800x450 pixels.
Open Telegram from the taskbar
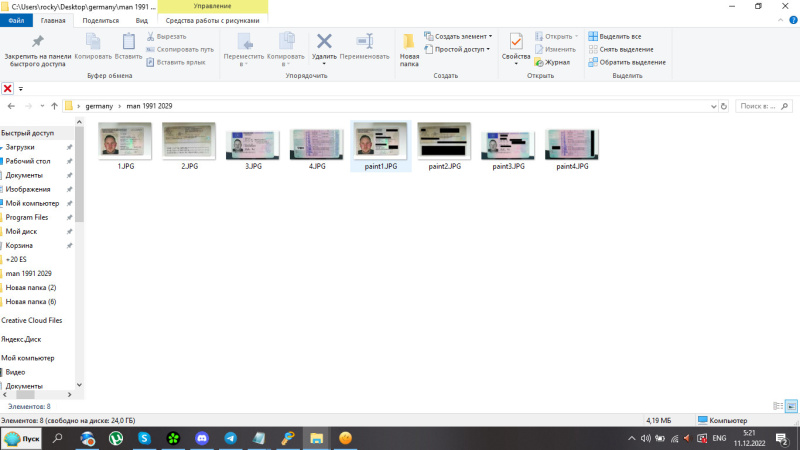click(x=231, y=438)
